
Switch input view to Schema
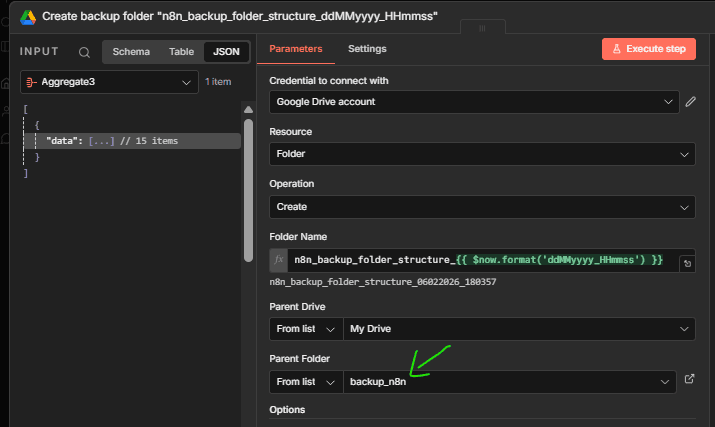pos(129,52)
